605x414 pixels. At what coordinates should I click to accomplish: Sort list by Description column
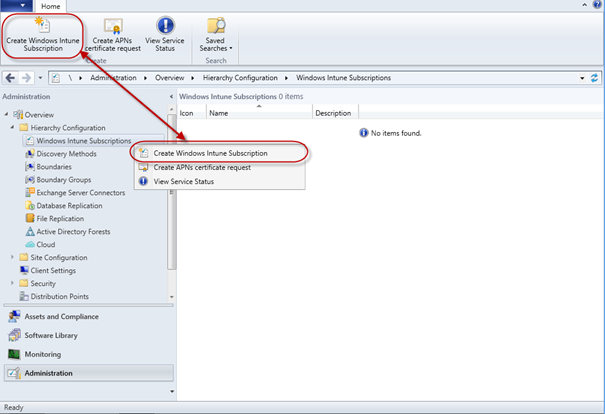click(335, 113)
